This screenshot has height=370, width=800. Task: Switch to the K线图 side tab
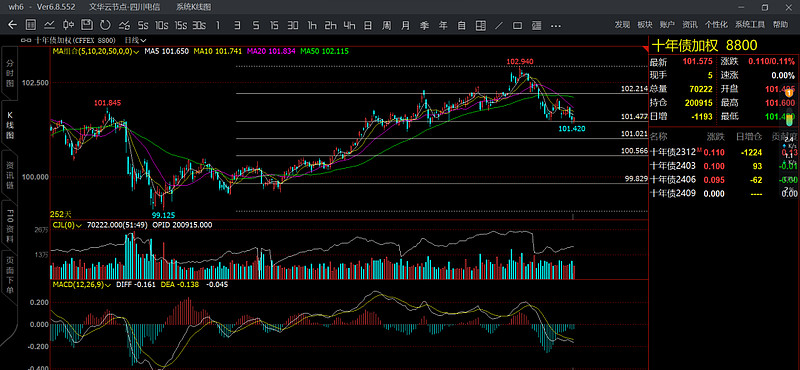pos(9,125)
